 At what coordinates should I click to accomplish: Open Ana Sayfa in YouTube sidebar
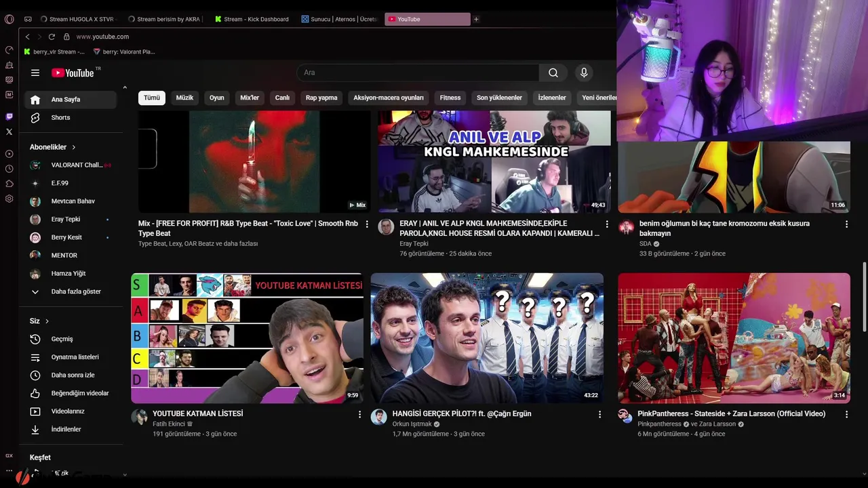click(71, 100)
